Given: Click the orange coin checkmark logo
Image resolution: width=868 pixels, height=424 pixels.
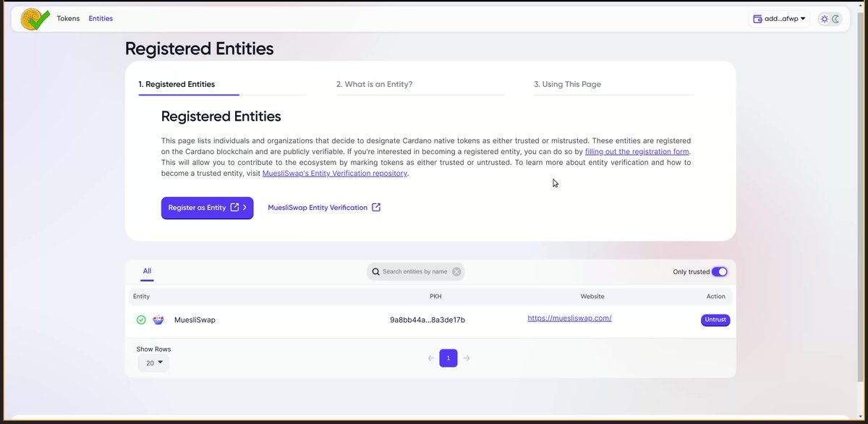Looking at the screenshot, I should 35,19.
